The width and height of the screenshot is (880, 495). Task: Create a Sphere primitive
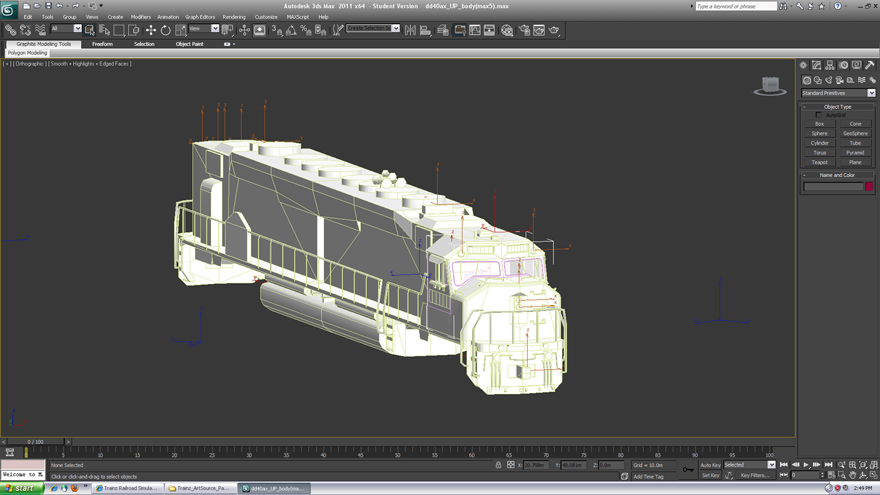pos(819,134)
